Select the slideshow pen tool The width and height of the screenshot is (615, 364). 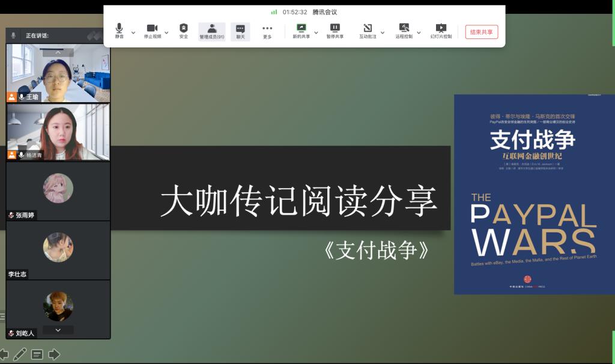click(20, 354)
